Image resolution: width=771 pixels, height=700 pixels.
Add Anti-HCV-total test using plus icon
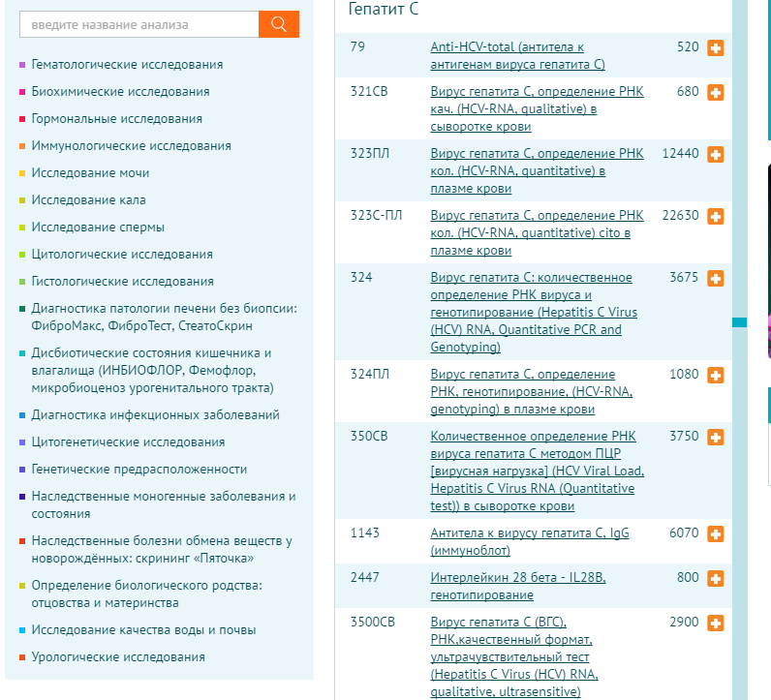(716, 48)
